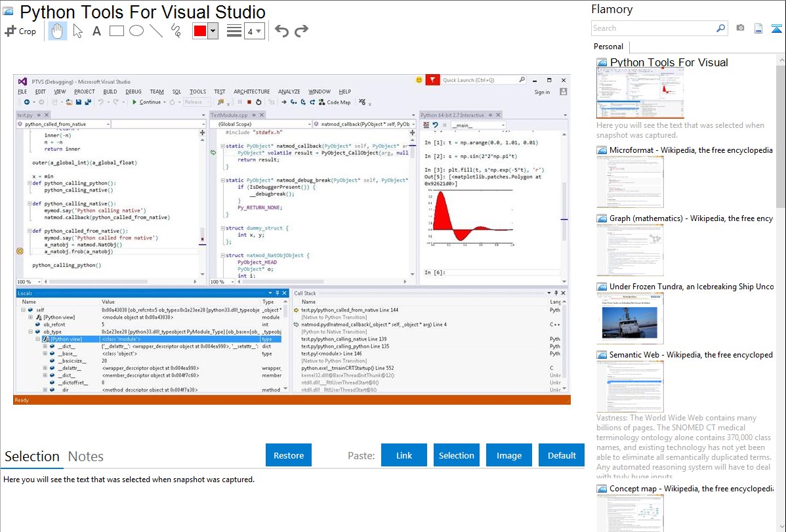786x532 pixels.
Task: Open the Personal tab
Action: point(609,47)
